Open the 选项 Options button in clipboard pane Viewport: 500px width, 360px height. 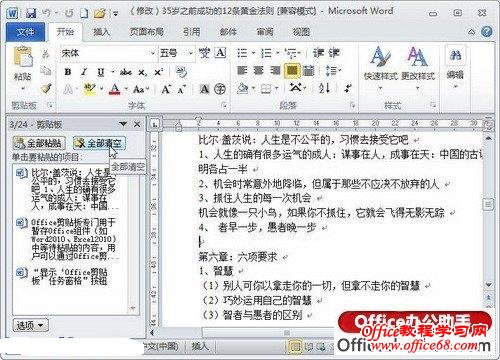point(30,325)
